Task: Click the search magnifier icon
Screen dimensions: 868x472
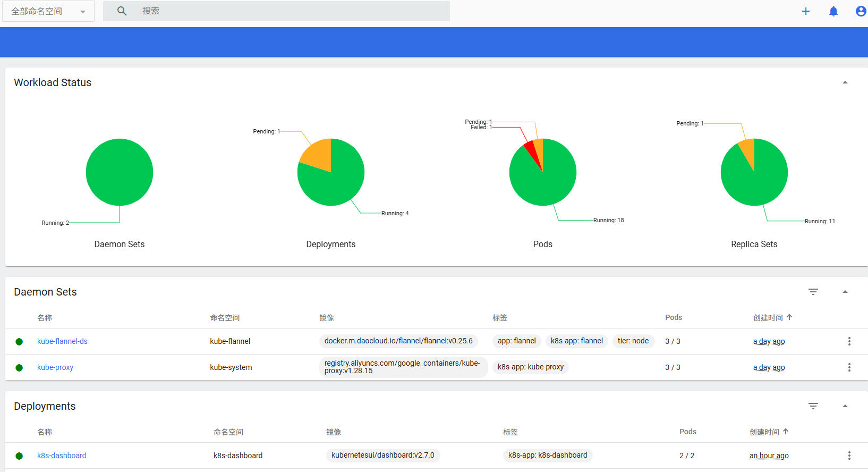Action: click(x=122, y=11)
